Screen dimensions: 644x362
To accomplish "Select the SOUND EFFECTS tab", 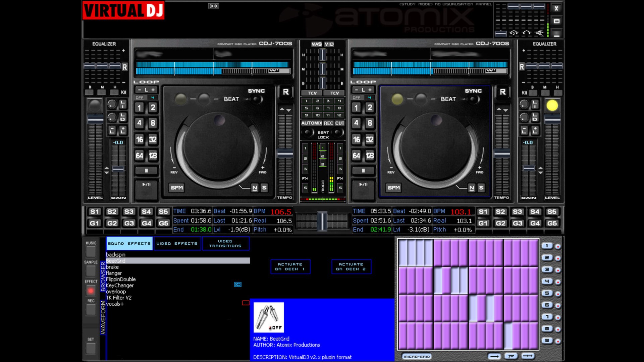I will pyautogui.click(x=129, y=244).
